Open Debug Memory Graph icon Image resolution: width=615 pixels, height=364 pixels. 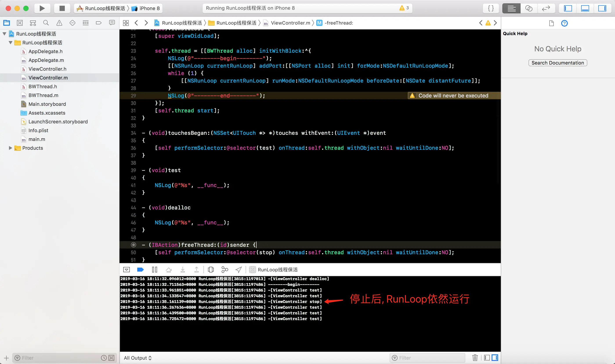tap(224, 270)
